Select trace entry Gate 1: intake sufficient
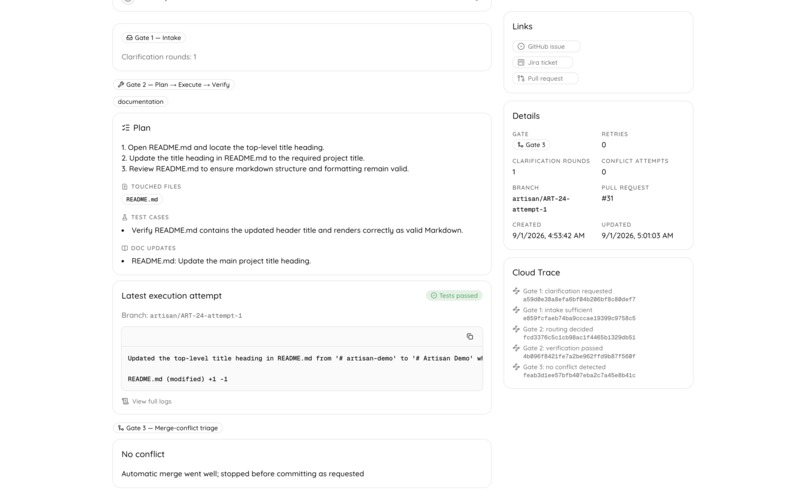Screen dimensions: 806x504 558,310
